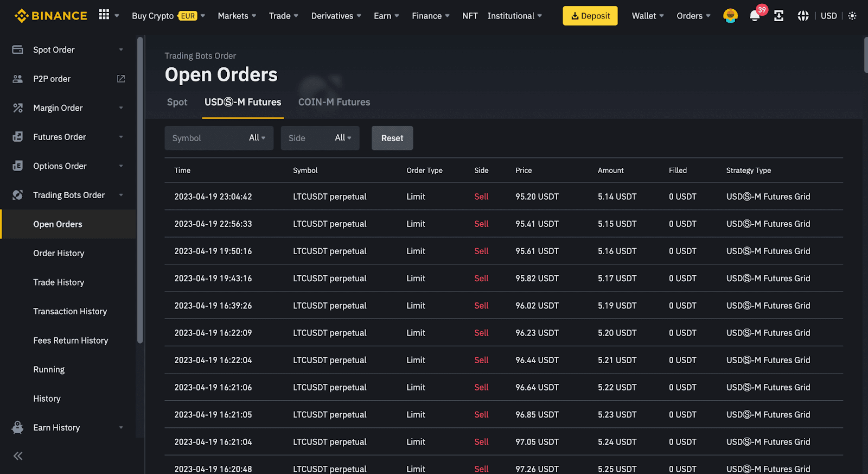This screenshot has width=868, height=474.
Task: Expand the Margin Order sidebar section
Action: coord(121,108)
